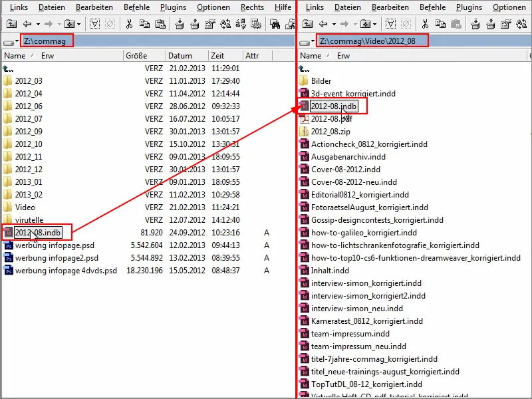Select Ausgabenarchiv.indd in right panel
Screen dimensions: 532x399
tap(348, 157)
